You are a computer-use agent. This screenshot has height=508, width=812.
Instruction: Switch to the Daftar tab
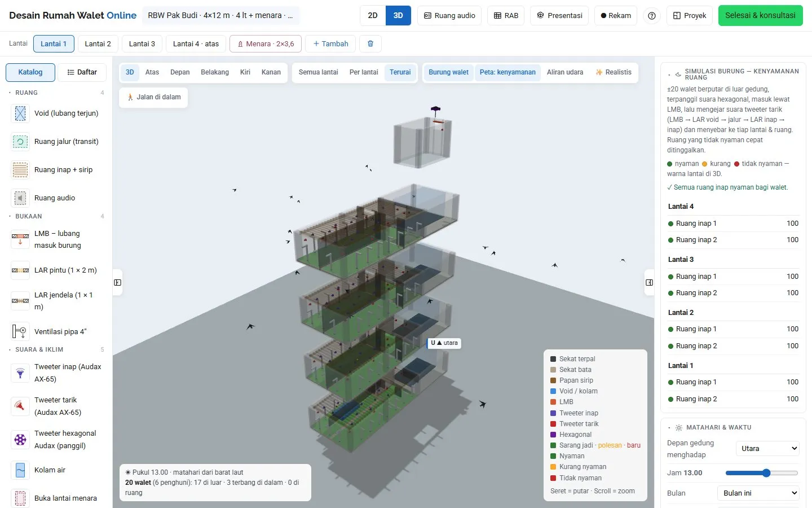click(82, 72)
